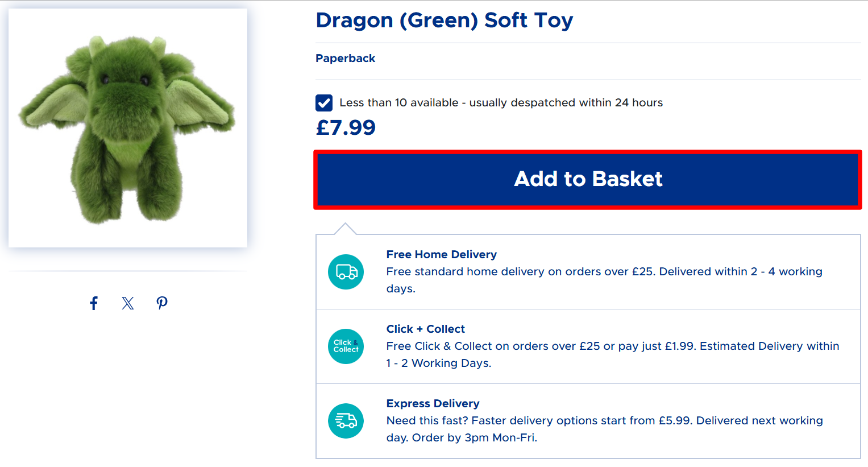Click the pointer arrow above delivery panel
Viewport: 868px width, 467px height.
345,229
